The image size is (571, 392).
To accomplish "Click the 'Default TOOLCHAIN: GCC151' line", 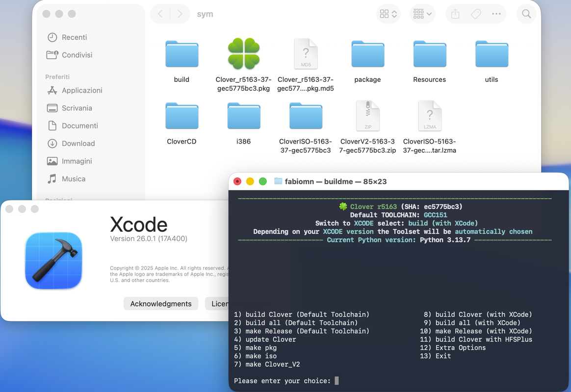I will [398, 215].
